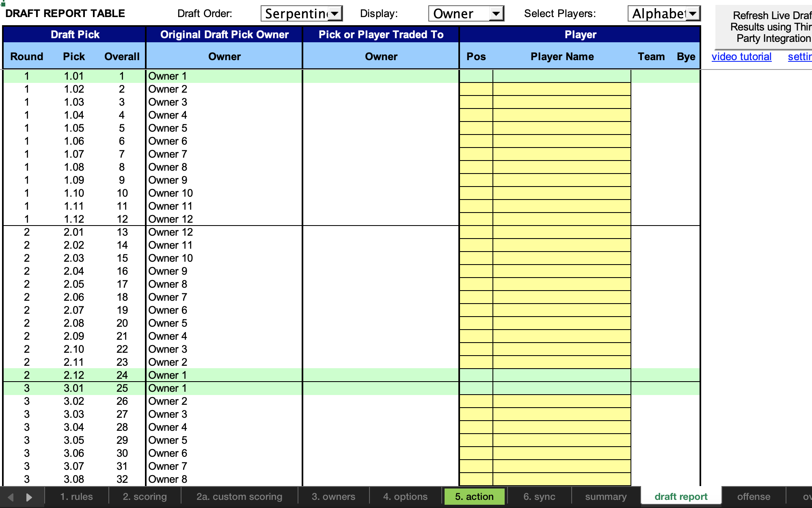Open the offense tab

tap(754, 496)
